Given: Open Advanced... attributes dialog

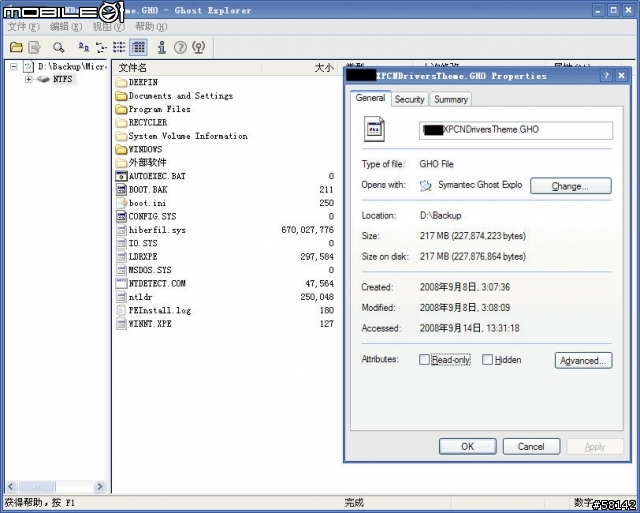Looking at the screenshot, I should pyautogui.click(x=583, y=360).
